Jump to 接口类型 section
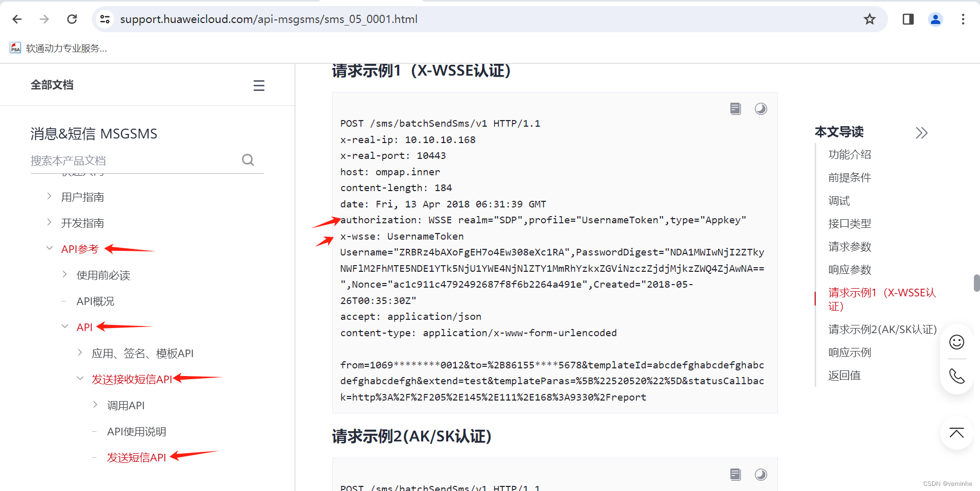 [x=850, y=224]
